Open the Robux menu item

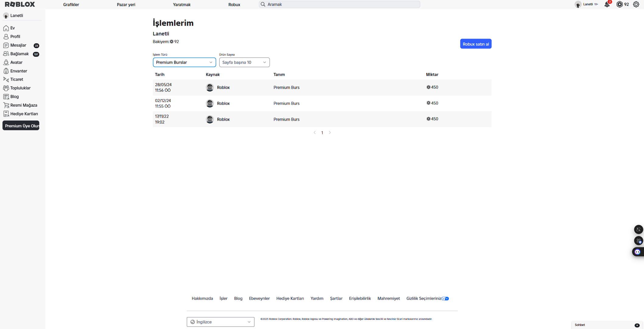pos(234,5)
